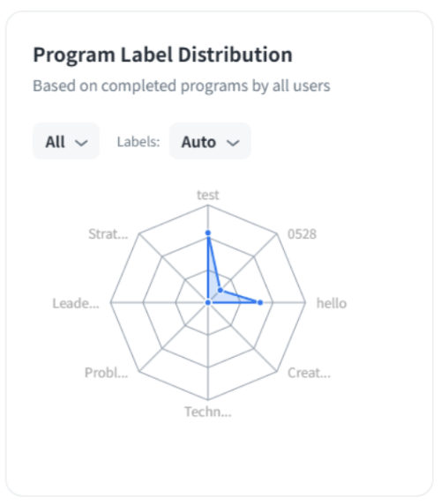This screenshot has height=504, width=441.
Task: Click the chevron next to All
Action: coord(81,143)
